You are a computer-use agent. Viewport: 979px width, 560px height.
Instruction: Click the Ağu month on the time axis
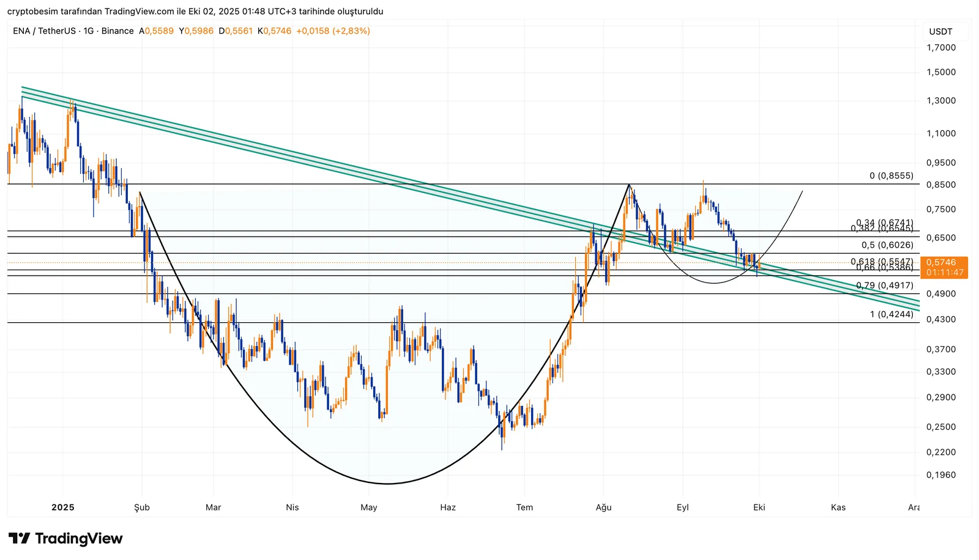coord(603,507)
